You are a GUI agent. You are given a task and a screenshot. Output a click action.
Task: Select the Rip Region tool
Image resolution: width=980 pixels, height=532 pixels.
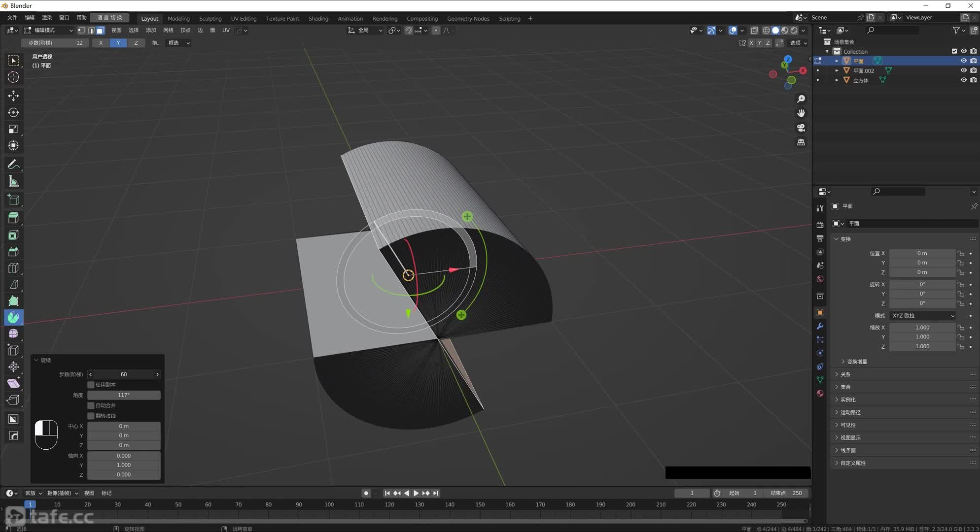tap(13, 400)
